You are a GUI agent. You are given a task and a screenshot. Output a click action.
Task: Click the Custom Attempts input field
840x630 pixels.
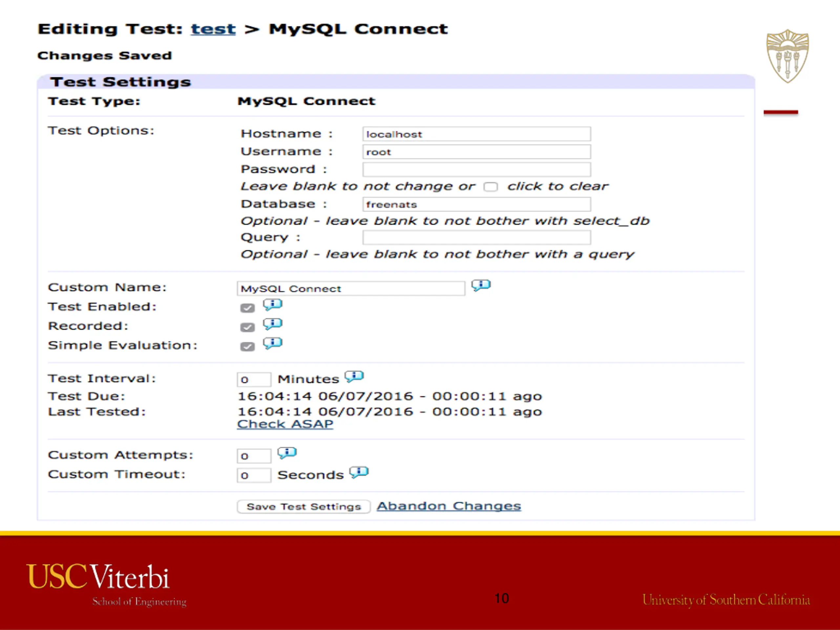click(x=254, y=456)
